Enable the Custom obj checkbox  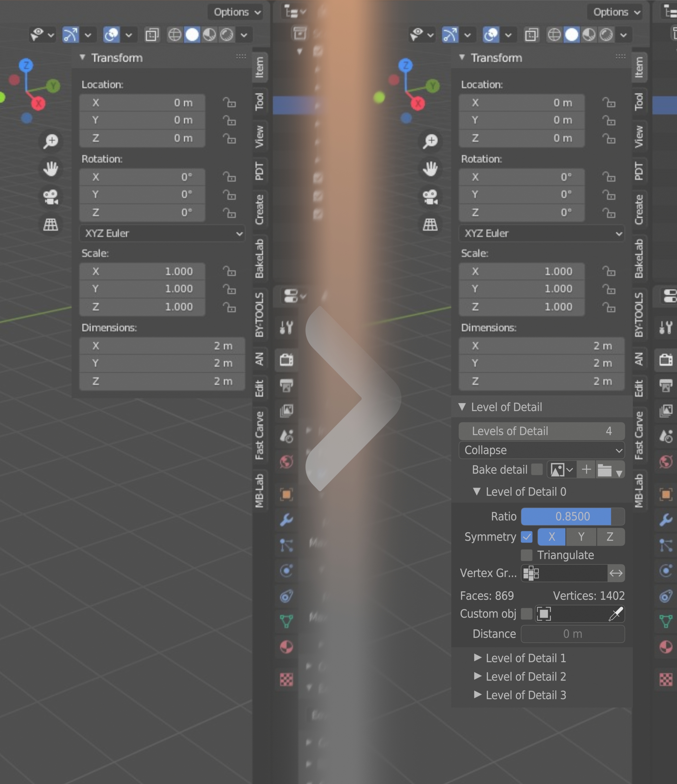(x=527, y=614)
